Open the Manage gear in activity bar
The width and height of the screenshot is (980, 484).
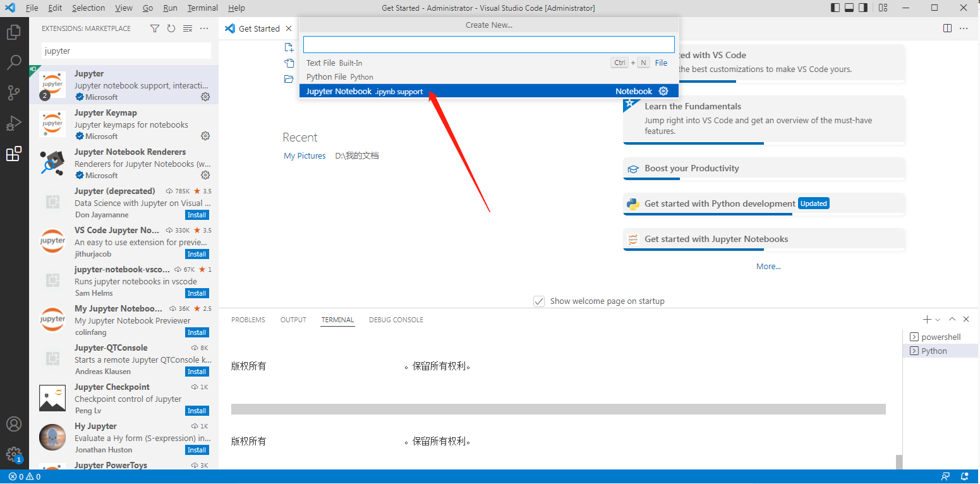(14, 454)
